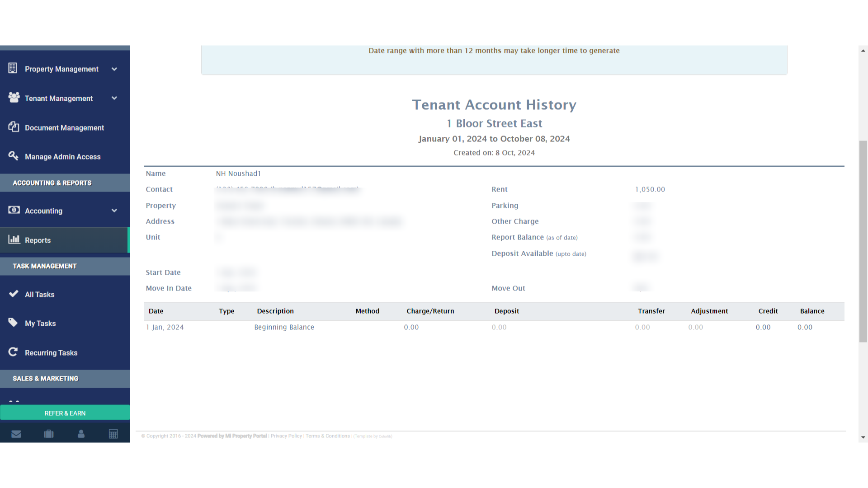This screenshot has height=488, width=868.
Task: Expand the Property Management section
Action: tap(114, 69)
